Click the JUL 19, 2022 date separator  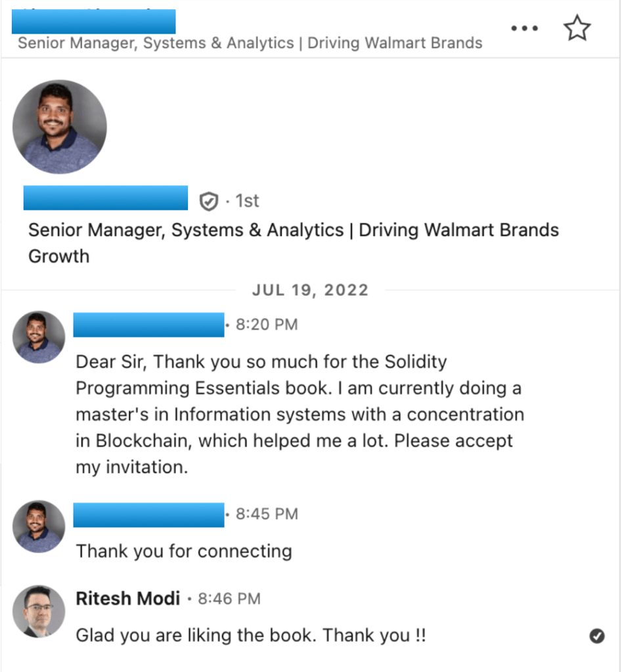(x=311, y=290)
